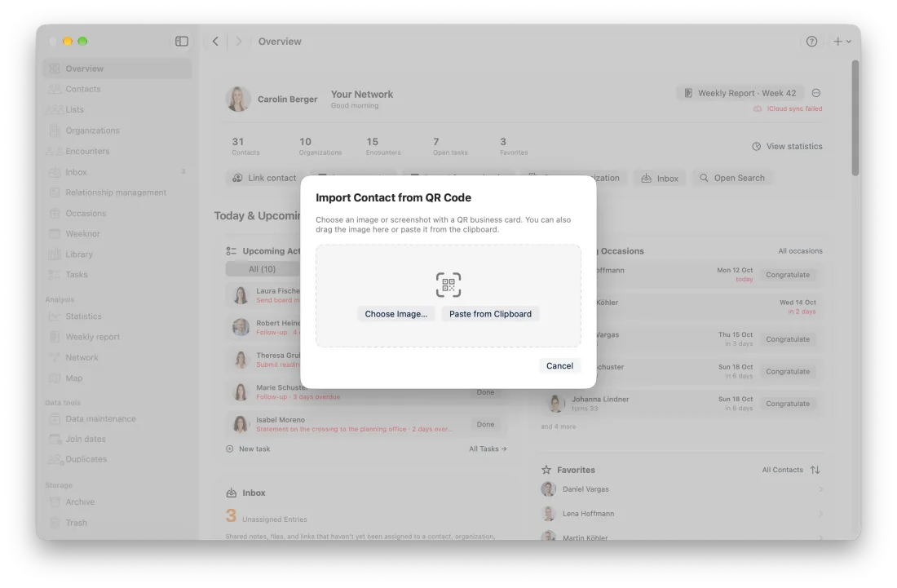This screenshot has height=588, width=897.
Task: Select Data maintenance in the sidebar
Action: coord(117,418)
